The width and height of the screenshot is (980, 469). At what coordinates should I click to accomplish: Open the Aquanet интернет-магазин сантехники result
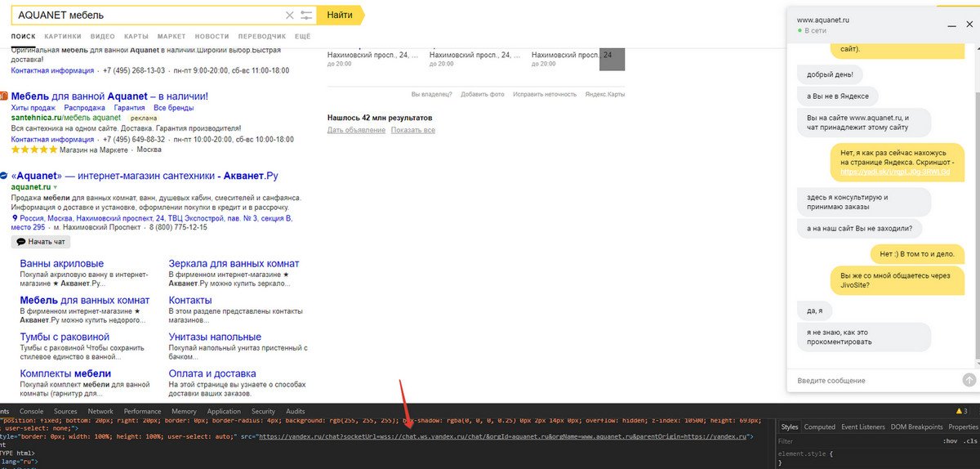click(145, 176)
